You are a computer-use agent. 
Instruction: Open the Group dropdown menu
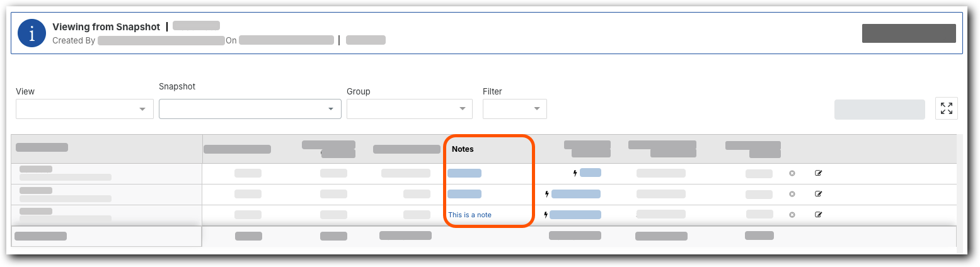409,109
